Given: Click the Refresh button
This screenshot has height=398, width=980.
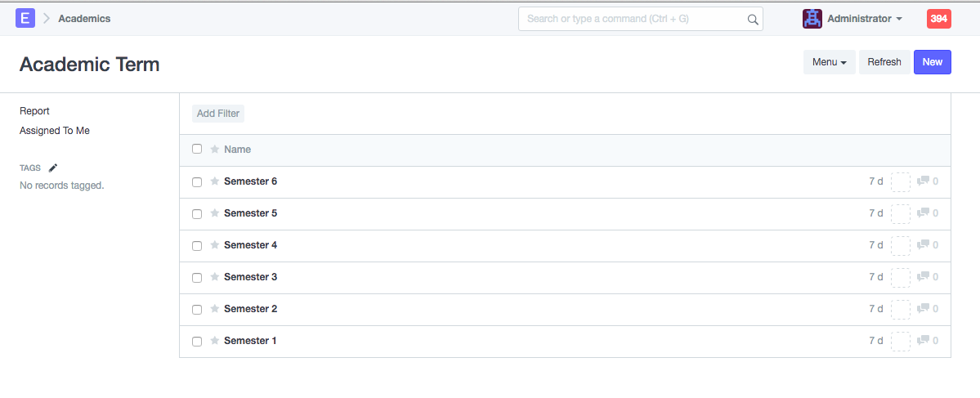Looking at the screenshot, I should [884, 62].
